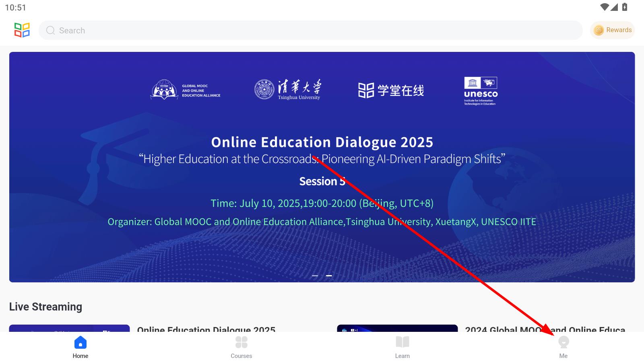
Task: Focus the Search input field
Action: [310, 31]
